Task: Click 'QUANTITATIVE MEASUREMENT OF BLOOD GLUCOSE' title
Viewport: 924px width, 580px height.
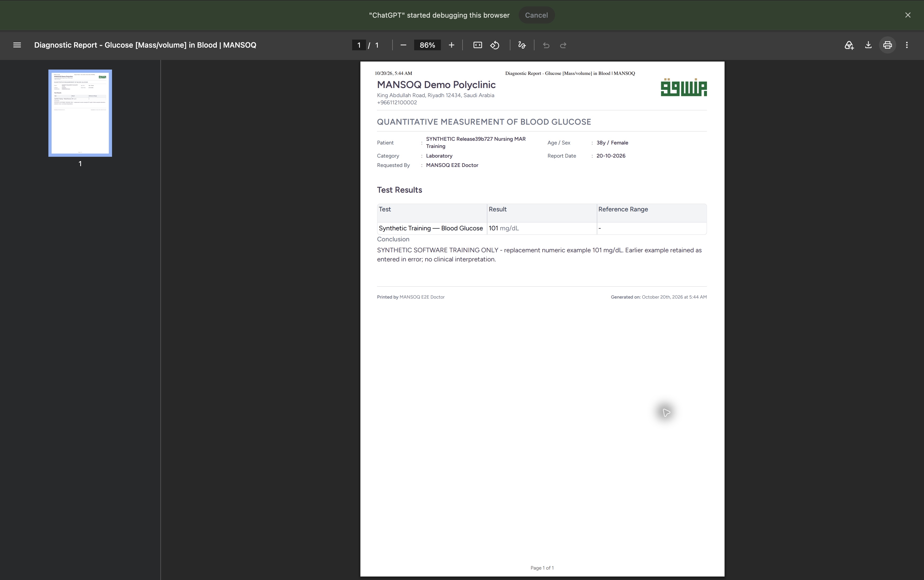Action: click(484, 122)
